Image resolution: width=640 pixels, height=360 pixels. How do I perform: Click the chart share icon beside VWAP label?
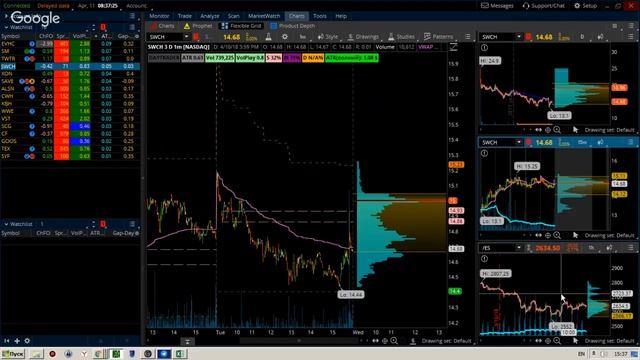click(453, 47)
